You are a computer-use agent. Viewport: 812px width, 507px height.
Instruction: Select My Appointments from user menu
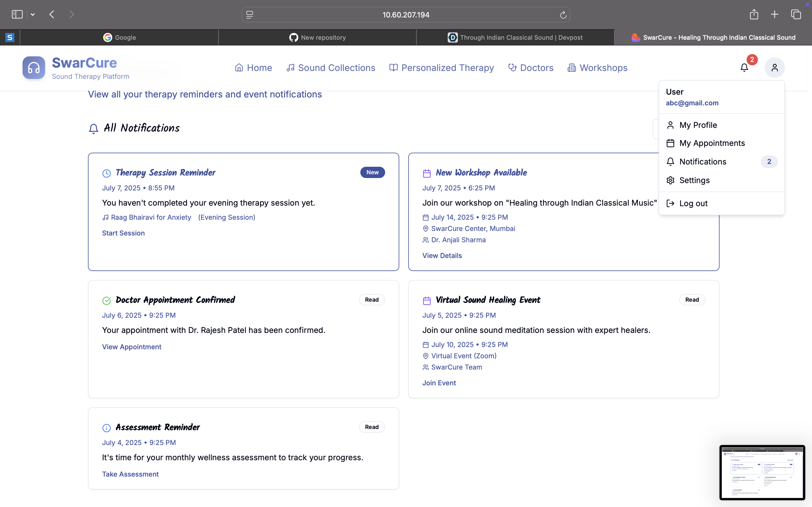(x=712, y=143)
